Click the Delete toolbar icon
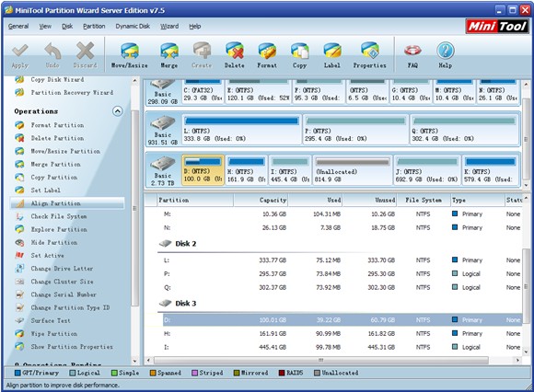This screenshot has width=534, height=392. coord(234,55)
